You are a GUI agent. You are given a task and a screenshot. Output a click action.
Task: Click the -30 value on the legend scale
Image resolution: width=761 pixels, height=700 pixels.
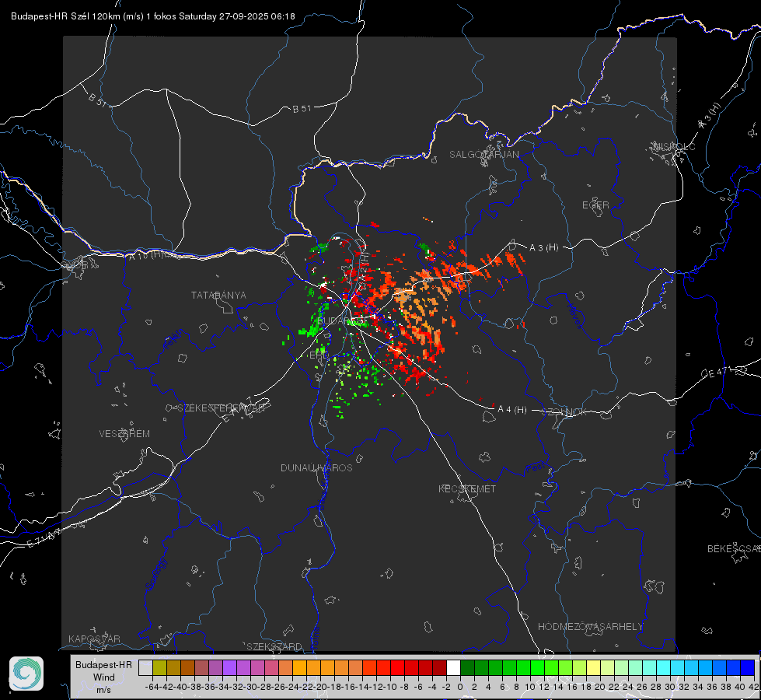tap(250, 687)
